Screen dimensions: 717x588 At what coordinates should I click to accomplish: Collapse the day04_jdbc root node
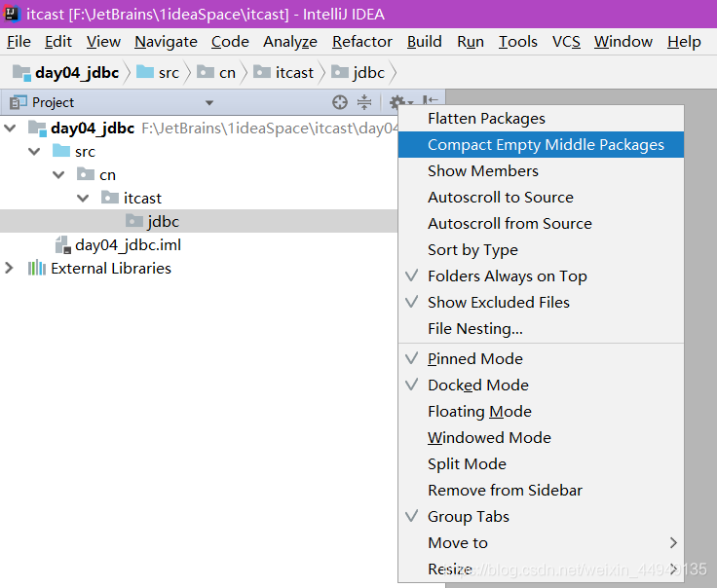(x=10, y=129)
